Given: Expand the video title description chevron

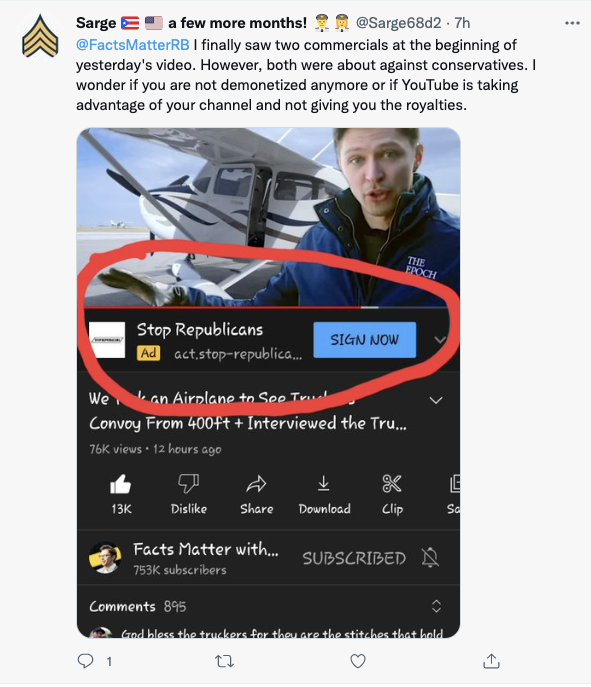Looking at the screenshot, I should (436, 400).
